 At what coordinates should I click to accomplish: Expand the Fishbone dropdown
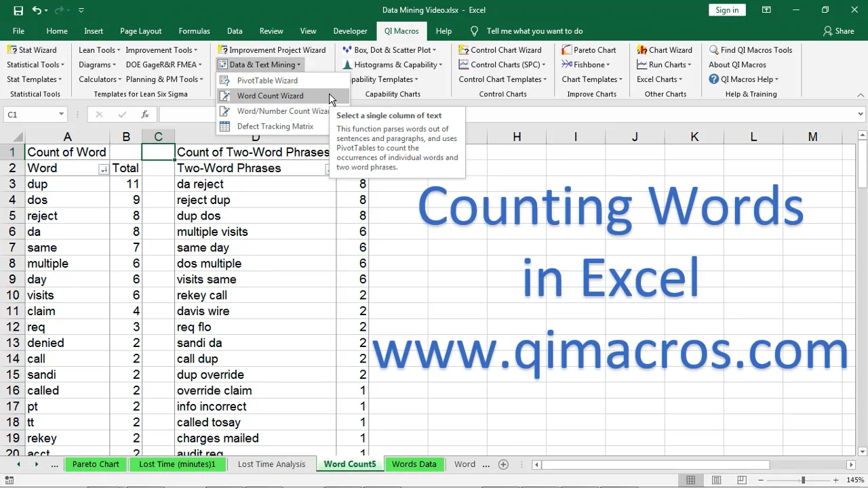coord(586,65)
